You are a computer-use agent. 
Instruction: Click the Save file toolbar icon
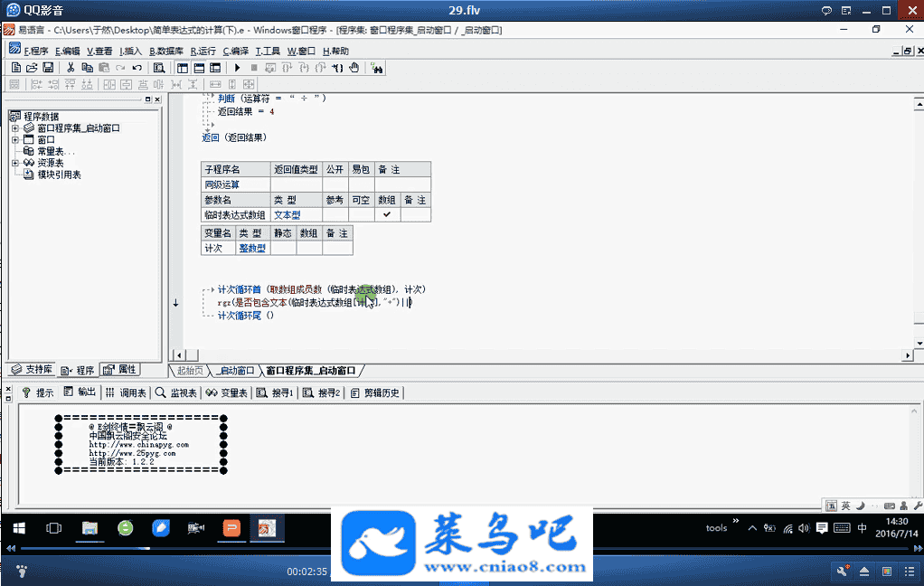point(47,68)
